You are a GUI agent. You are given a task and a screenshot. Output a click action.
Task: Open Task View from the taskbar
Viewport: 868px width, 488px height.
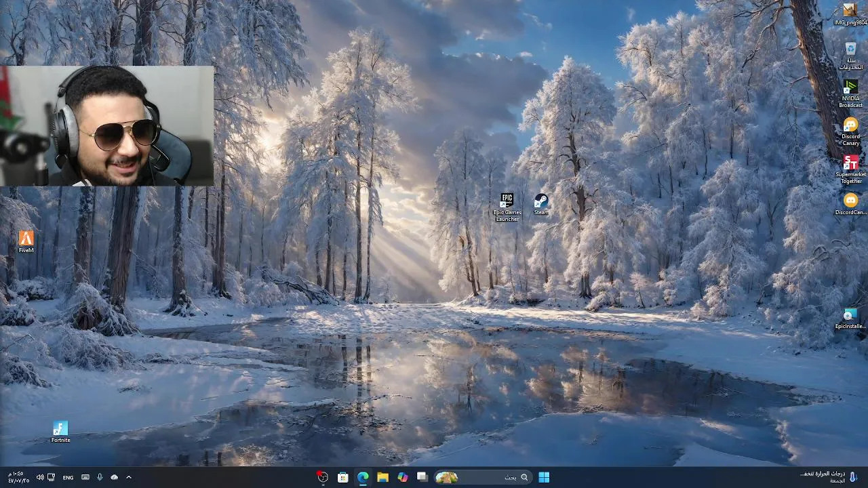tap(422, 477)
